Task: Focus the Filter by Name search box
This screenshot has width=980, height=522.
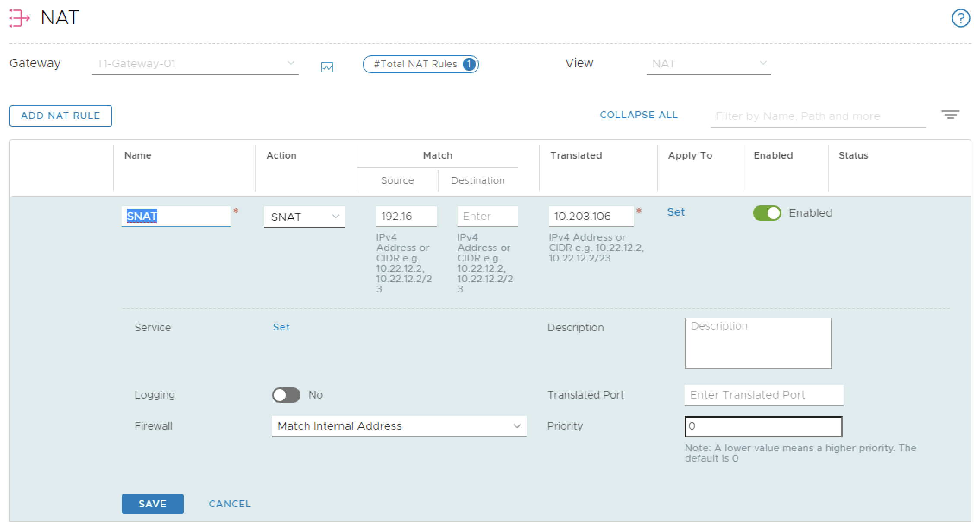Action: pos(818,116)
